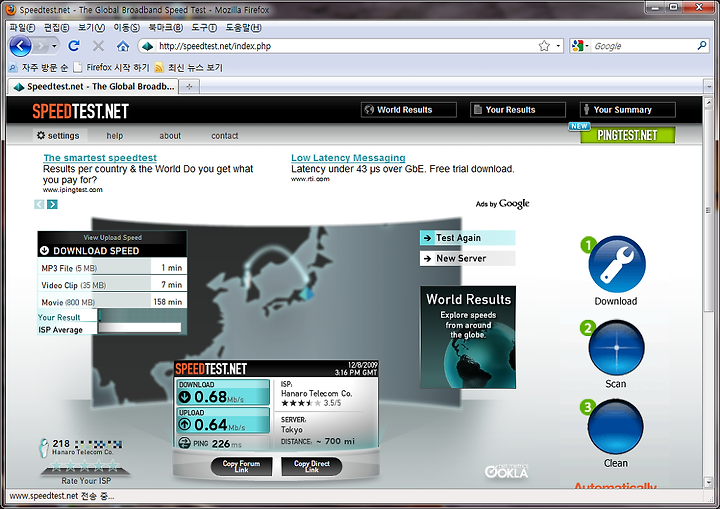The image size is (720, 509).
Task: Open the World Results globe banner
Action: (x=468, y=337)
